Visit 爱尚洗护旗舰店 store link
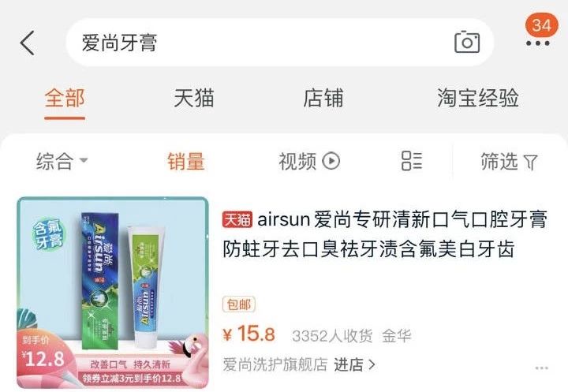 (x=275, y=364)
